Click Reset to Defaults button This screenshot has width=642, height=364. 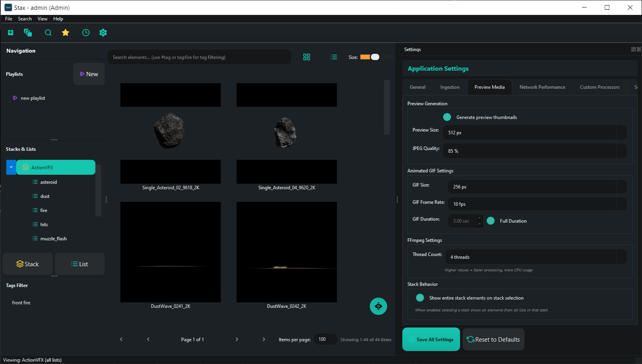tap(493, 339)
